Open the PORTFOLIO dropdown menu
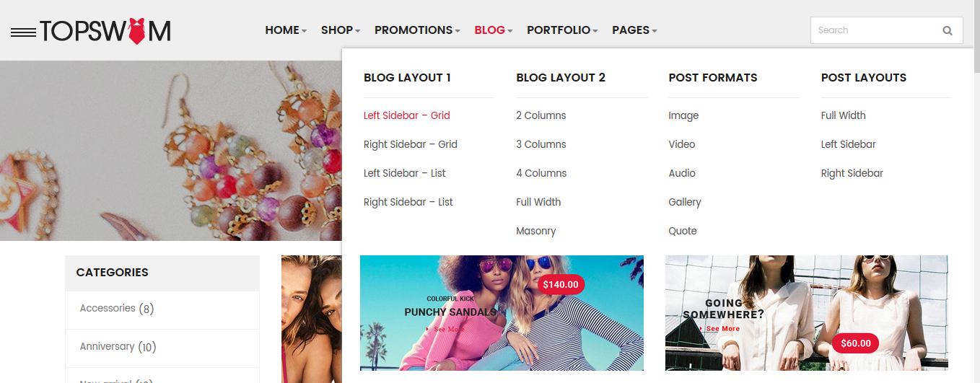The height and width of the screenshot is (383, 980). [563, 30]
